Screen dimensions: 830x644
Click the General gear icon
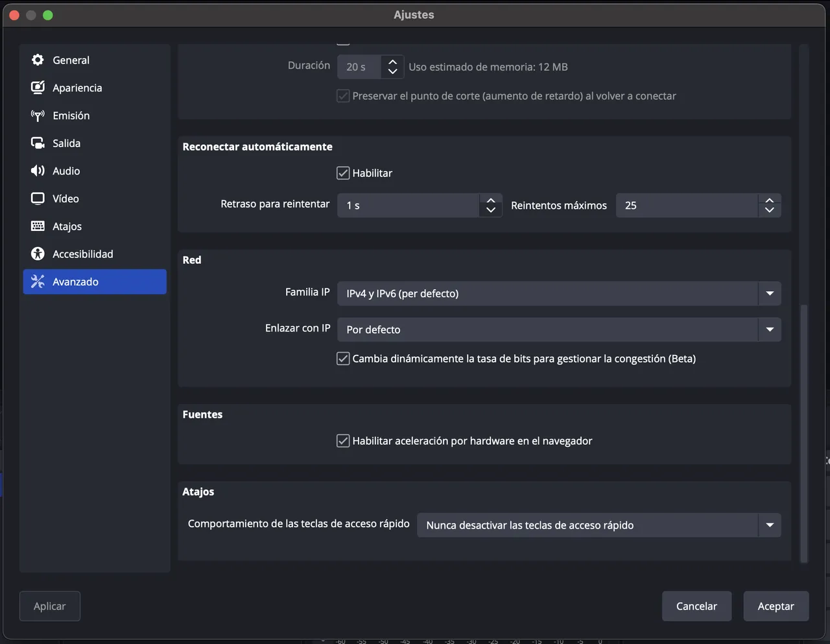tap(38, 60)
